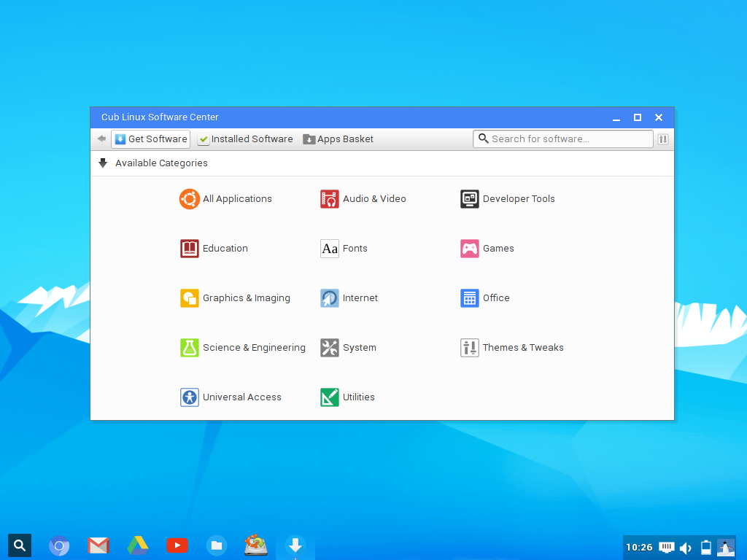Launch YouTube from the taskbar
The width and height of the screenshot is (747, 560).
click(177, 545)
